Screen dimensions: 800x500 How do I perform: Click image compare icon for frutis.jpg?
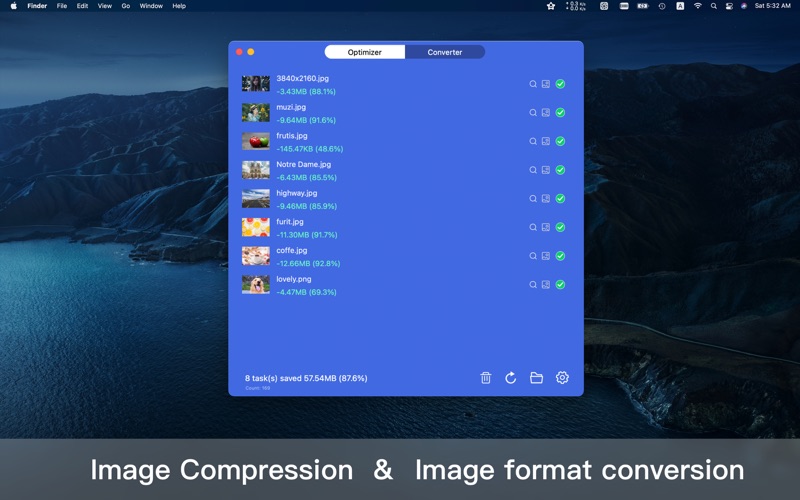pos(546,141)
